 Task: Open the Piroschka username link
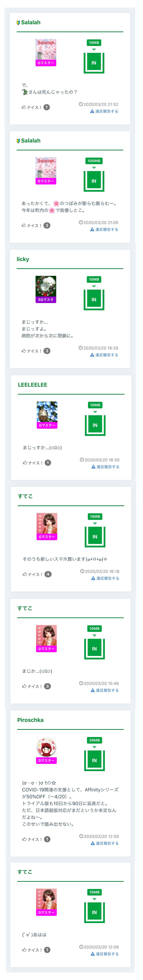click(x=30, y=720)
